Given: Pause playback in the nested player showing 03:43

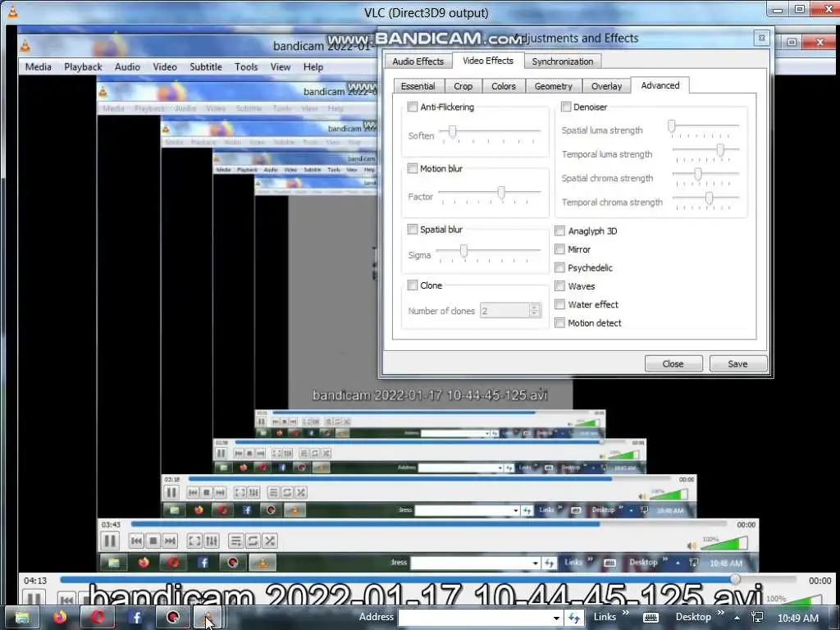Looking at the screenshot, I should click(110, 541).
